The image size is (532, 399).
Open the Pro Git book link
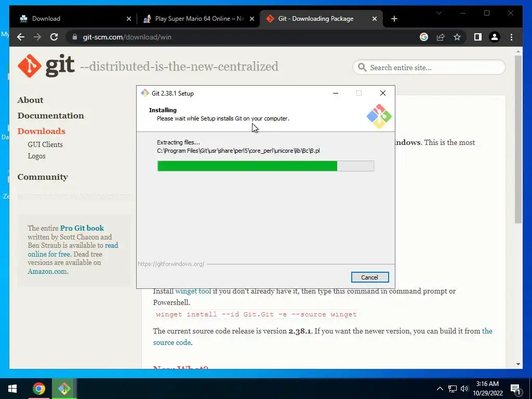[82, 228]
